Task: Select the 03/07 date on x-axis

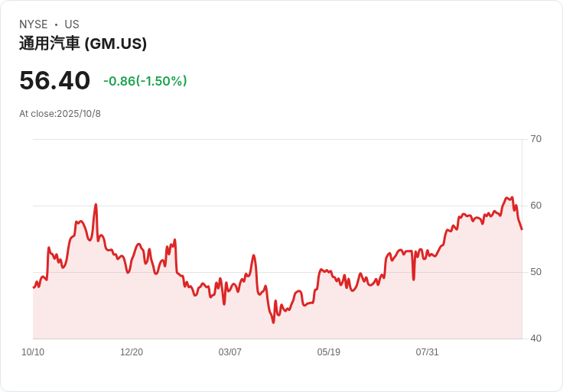Action: [x=230, y=352]
